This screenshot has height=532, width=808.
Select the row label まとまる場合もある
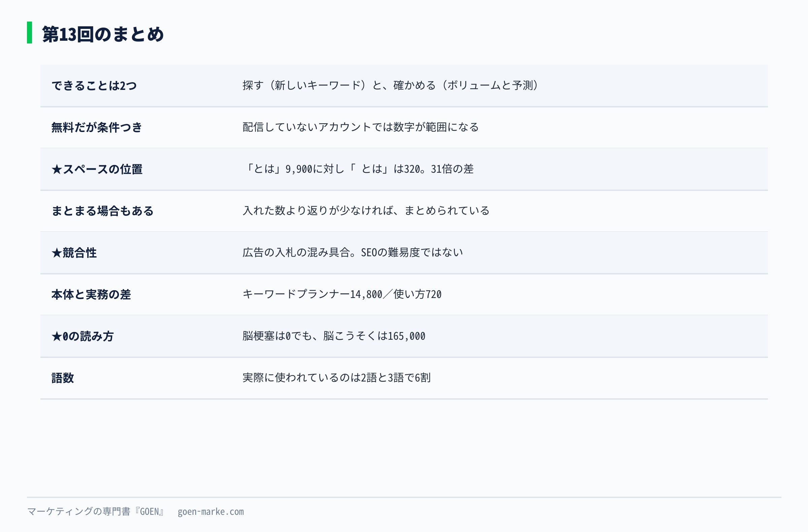[x=103, y=211]
